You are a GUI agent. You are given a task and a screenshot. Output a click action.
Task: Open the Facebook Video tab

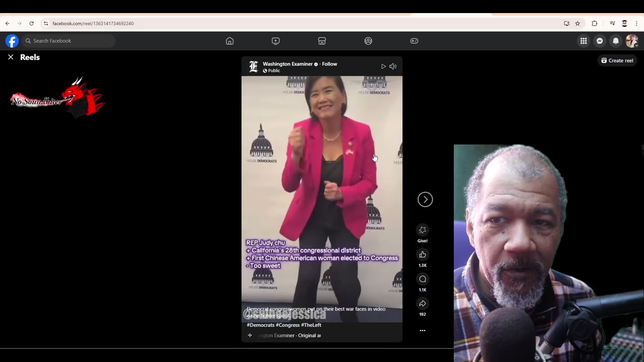[x=276, y=41]
